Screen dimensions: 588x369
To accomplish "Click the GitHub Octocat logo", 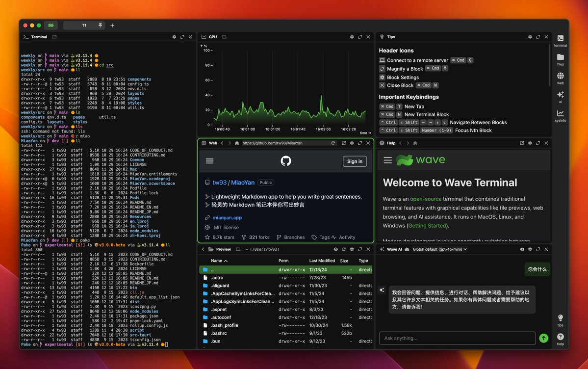I will [286, 161].
